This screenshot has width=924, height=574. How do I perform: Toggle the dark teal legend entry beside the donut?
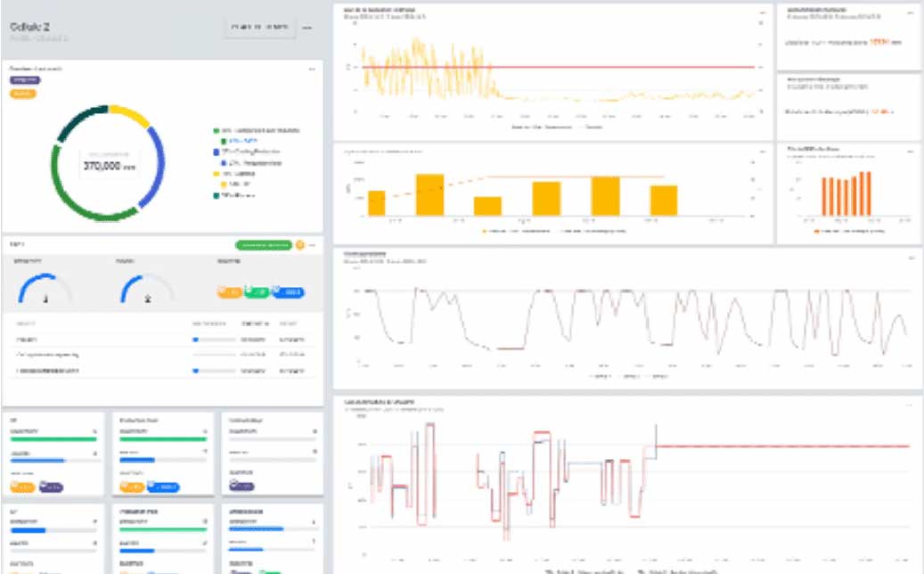234,195
